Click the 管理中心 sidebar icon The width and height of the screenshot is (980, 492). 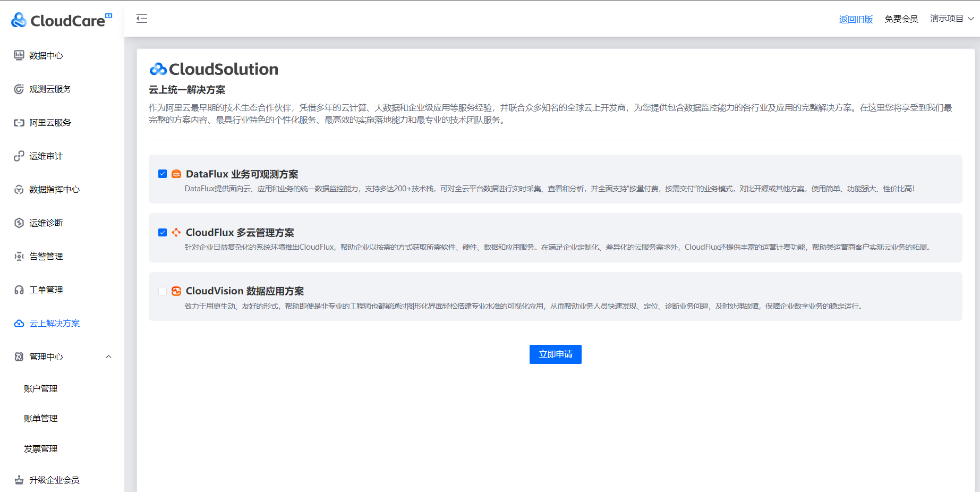coord(19,357)
